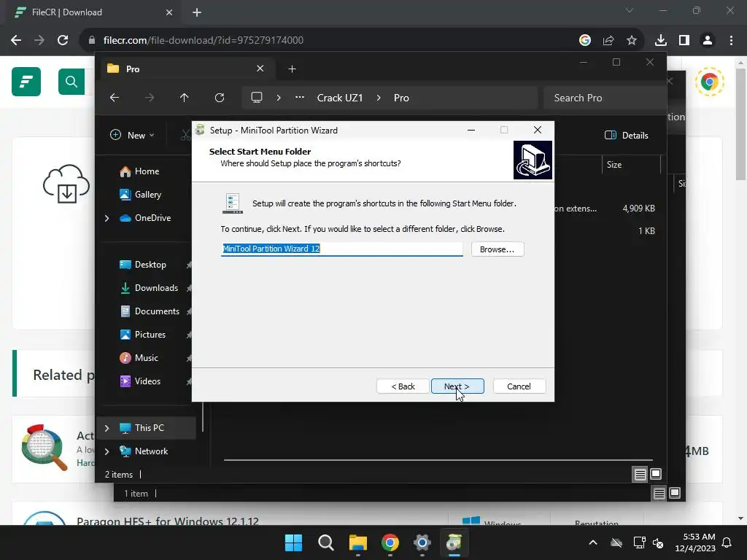Toggle Chrome side panel icon
Screen dimensions: 747x560
click(x=684, y=40)
